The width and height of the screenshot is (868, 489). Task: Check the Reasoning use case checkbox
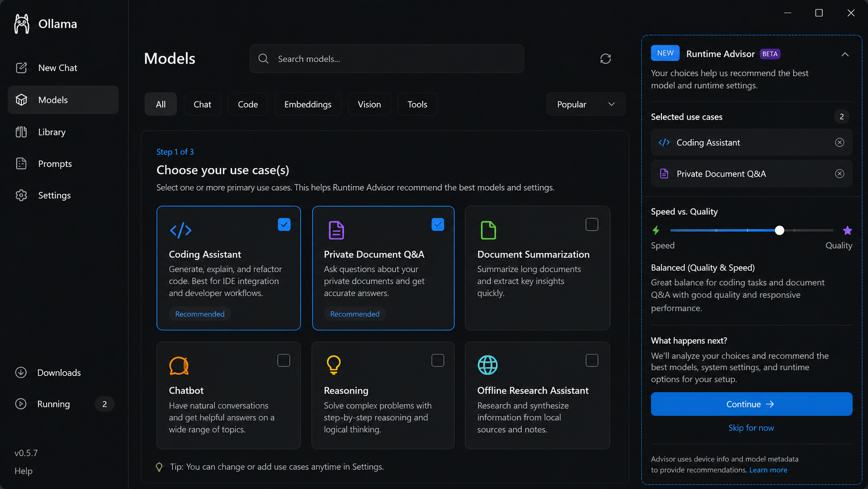438,360
